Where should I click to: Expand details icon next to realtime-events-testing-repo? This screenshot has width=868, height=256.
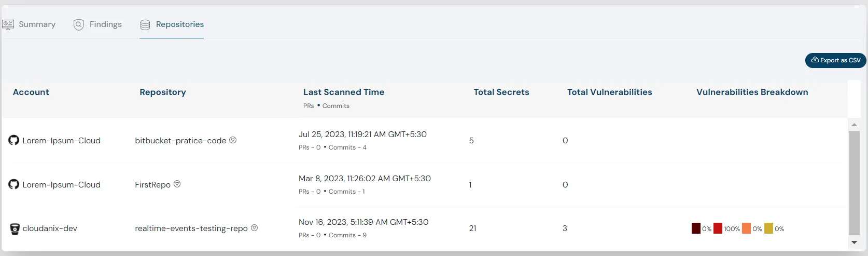(x=254, y=228)
